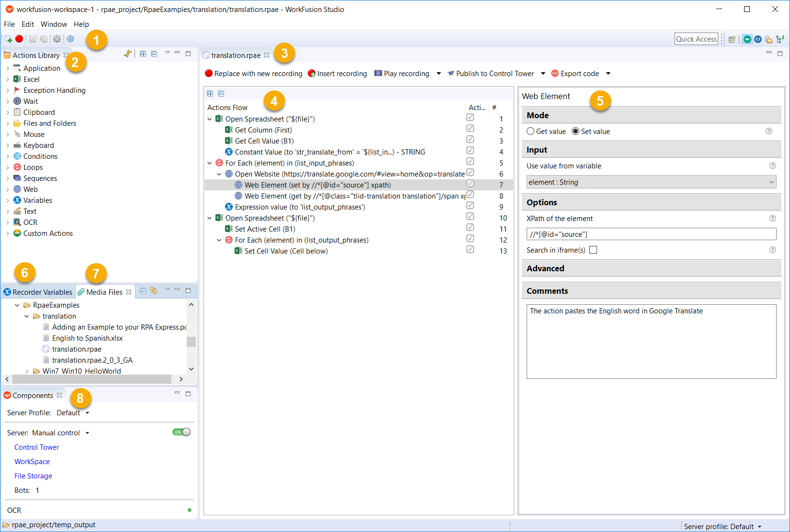This screenshot has width=790, height=532.
Task: Click the XPath of the element input field
Action: coord(651,234)
